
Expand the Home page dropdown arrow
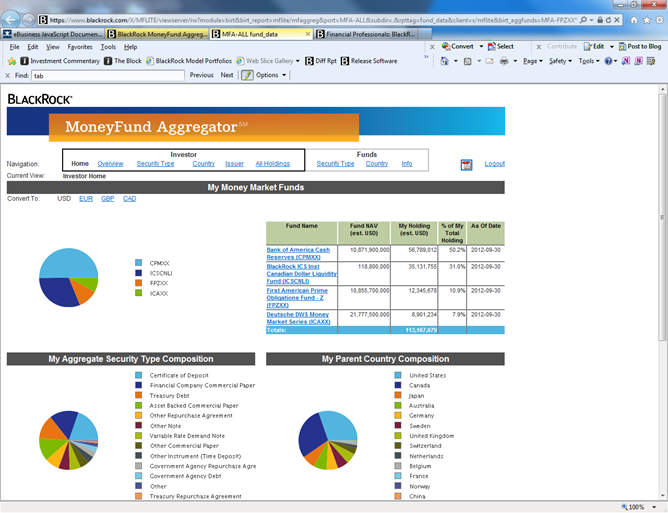point(455,61)
